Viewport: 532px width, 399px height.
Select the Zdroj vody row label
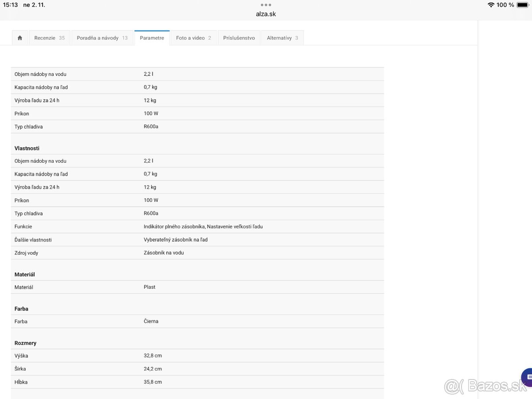(x=27, y=253)
